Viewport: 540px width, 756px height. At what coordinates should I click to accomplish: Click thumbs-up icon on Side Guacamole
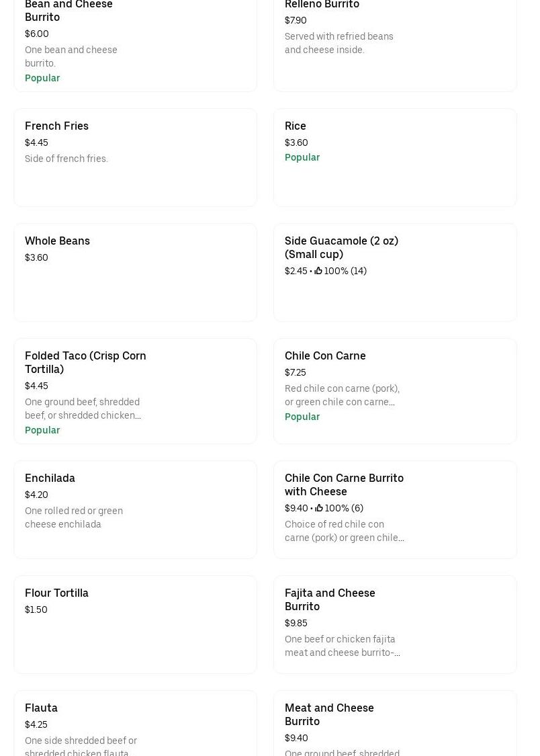click(x=318, y=271)
